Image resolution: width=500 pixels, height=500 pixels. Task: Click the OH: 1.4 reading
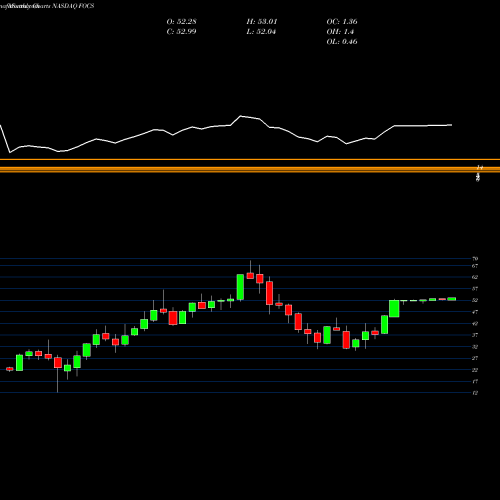click(340, 32)
